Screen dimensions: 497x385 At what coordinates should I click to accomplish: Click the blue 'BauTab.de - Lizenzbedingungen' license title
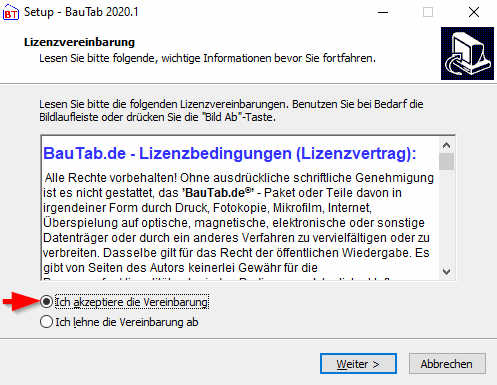(230, 154)
